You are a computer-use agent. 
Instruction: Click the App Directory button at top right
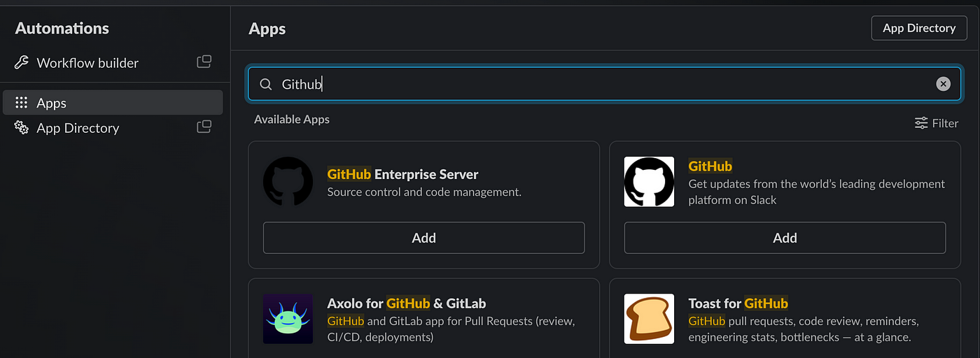919,28
